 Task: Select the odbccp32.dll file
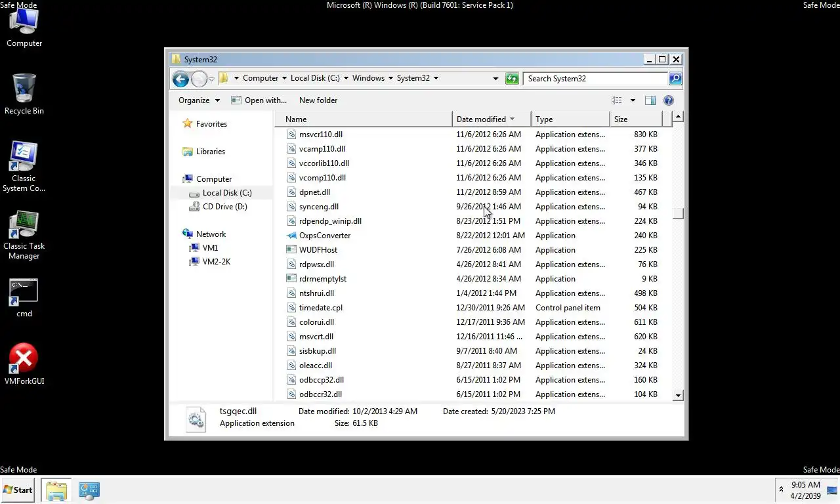(322, 380)
